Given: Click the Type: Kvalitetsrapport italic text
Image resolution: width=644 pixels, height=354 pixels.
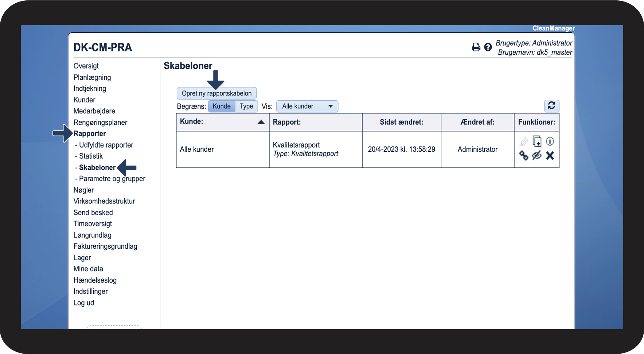Looking at the screenshot, I should tap(306, 154).
